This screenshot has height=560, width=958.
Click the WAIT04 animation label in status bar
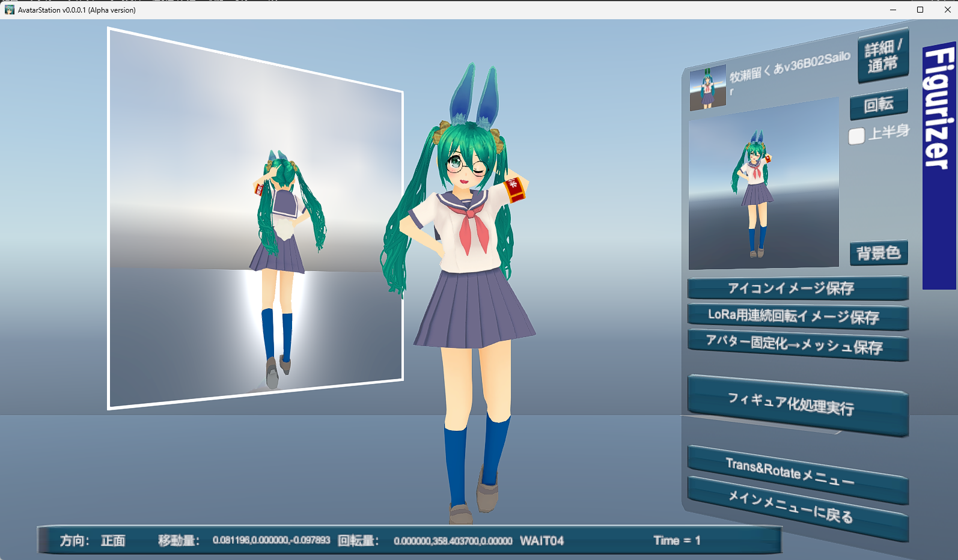click(x=542, y=541)
